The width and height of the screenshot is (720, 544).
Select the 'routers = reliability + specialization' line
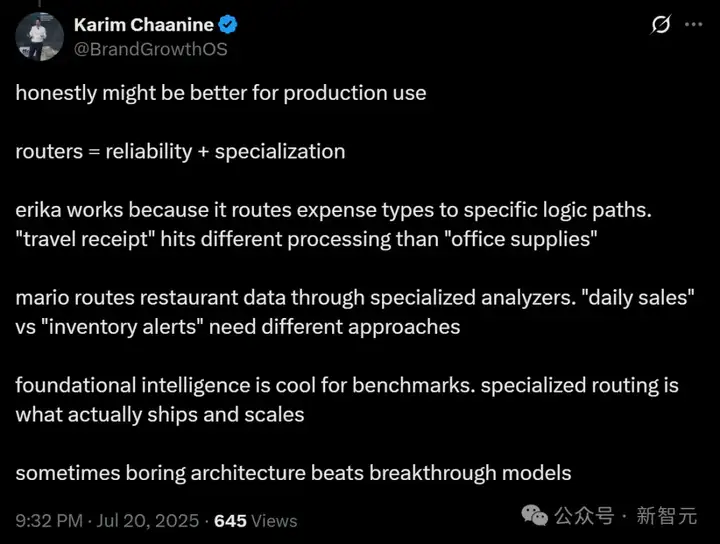click(180, 151)
